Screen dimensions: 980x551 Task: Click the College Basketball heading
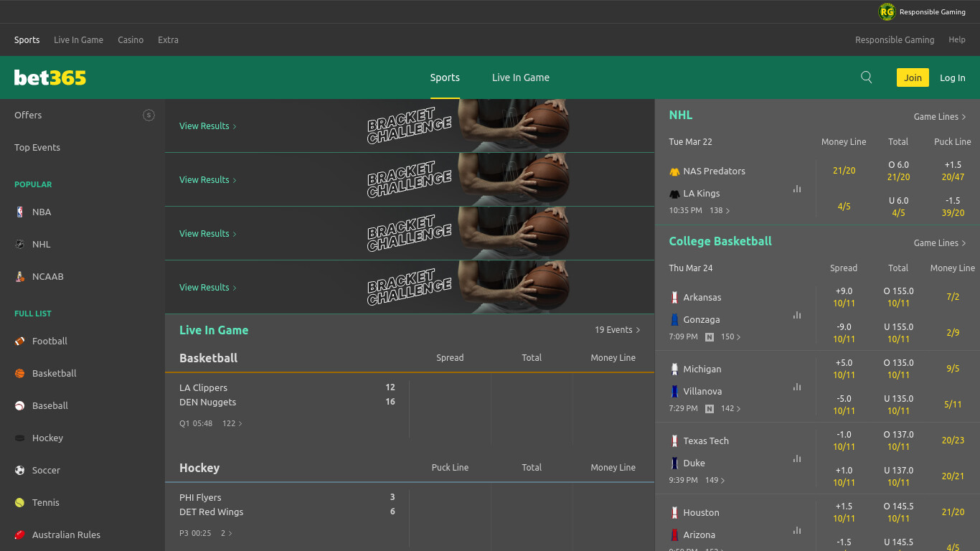click(720, 241)
